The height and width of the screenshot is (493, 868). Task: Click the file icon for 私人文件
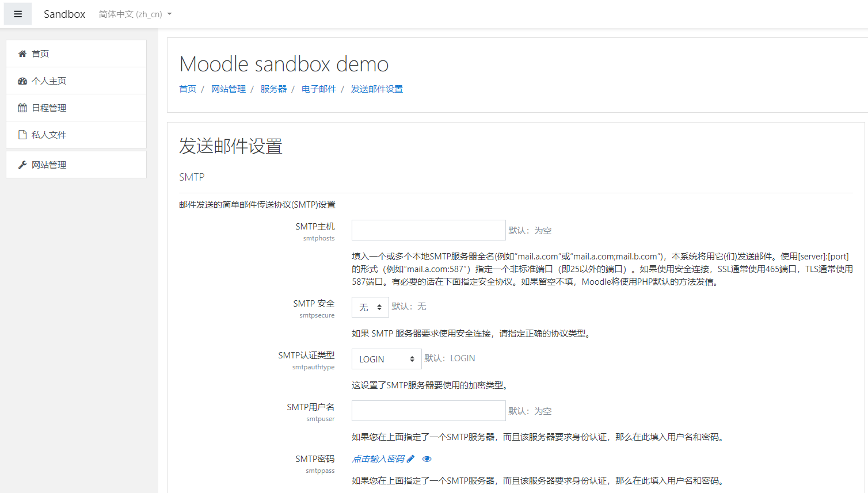click(22, 135)
